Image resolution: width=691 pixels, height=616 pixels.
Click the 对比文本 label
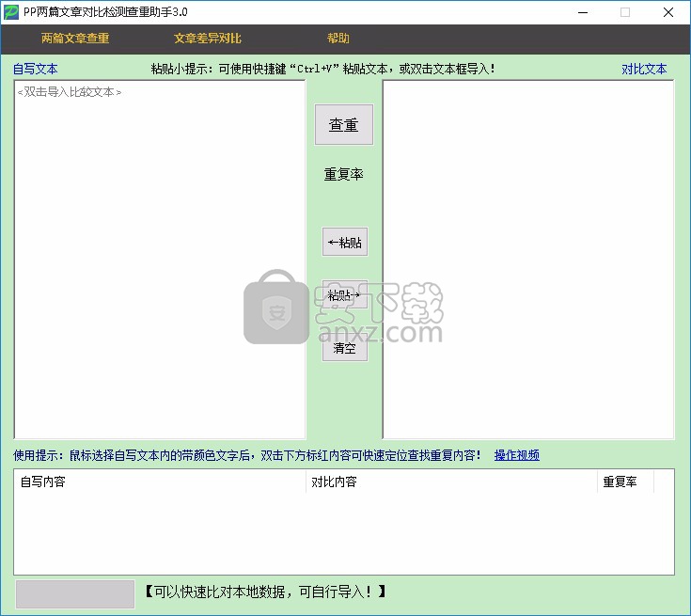click(644, 69)
